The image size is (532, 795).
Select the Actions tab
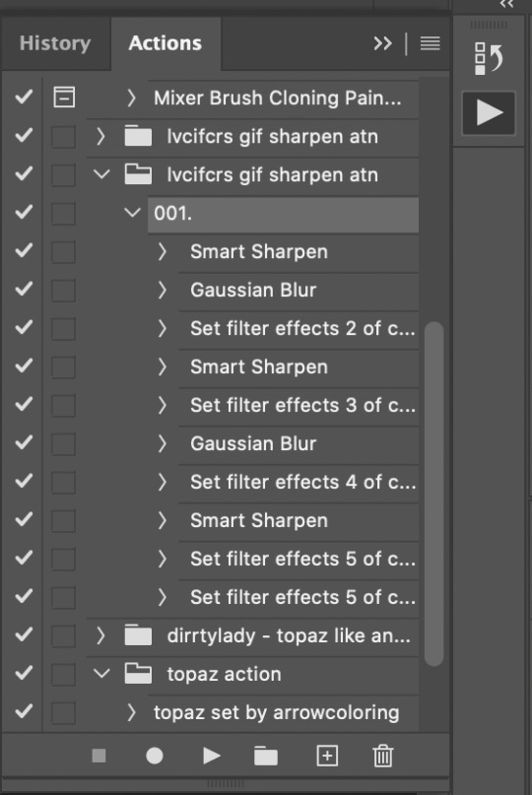click(166, 43)
